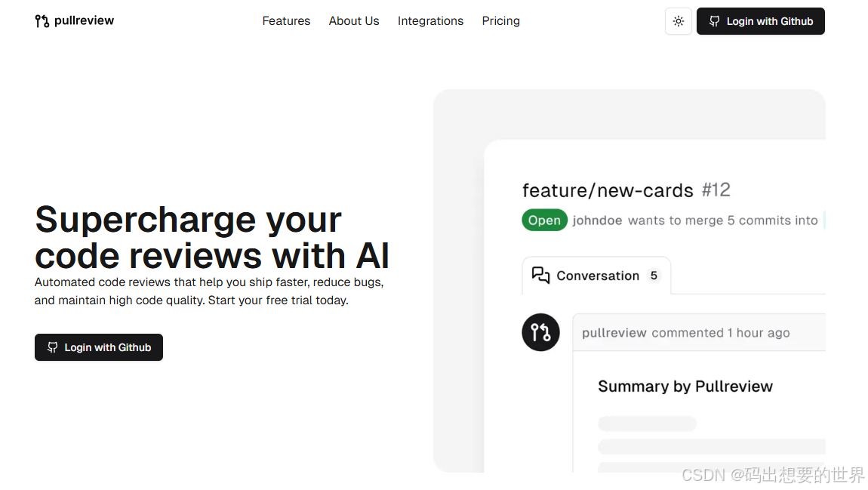Click the pullreview logo icon in header
This screenshot has width=868, height=490.
[42, 21]
